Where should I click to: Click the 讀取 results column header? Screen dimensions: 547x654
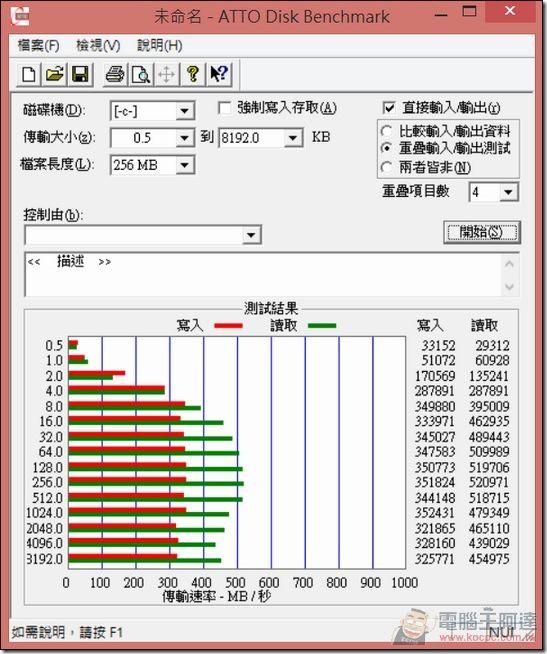(x=484, y=325)
